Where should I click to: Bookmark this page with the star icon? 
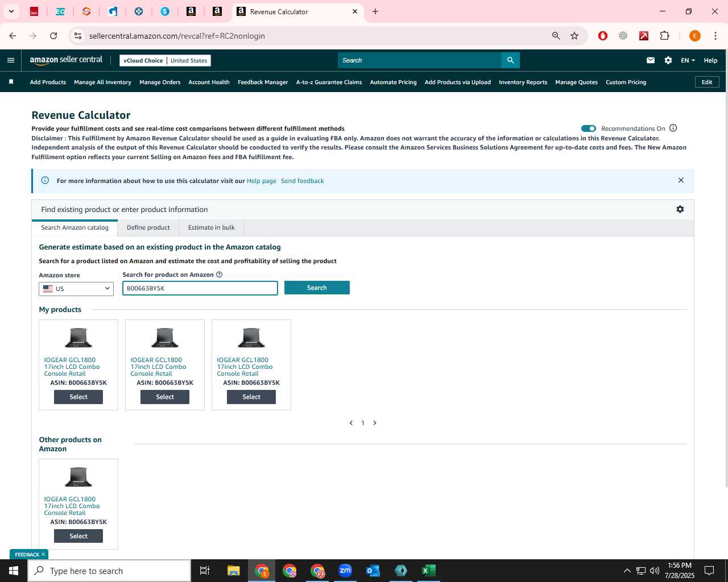point(574,36)
